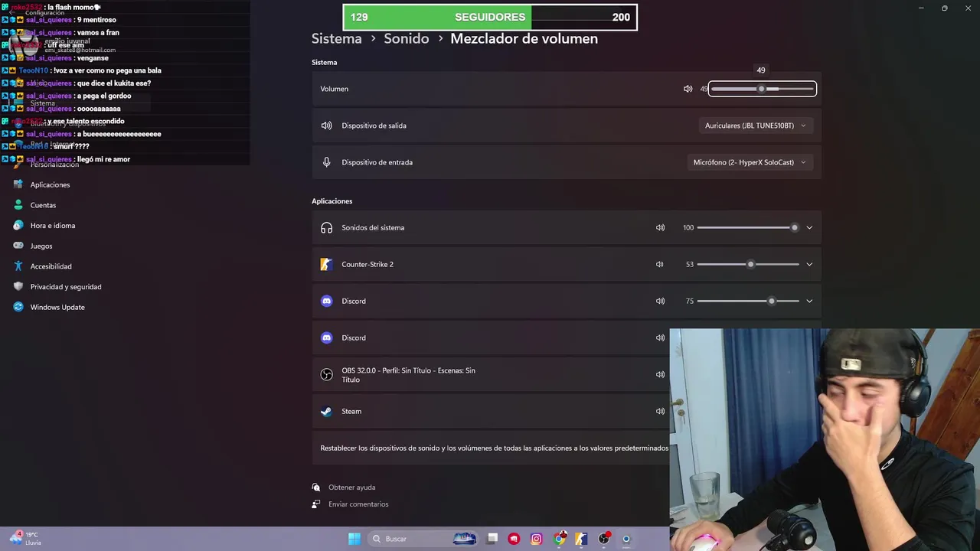The image size is (980, 551).
Task: Open Accesibilidad settings
Action: coord(51,266)
